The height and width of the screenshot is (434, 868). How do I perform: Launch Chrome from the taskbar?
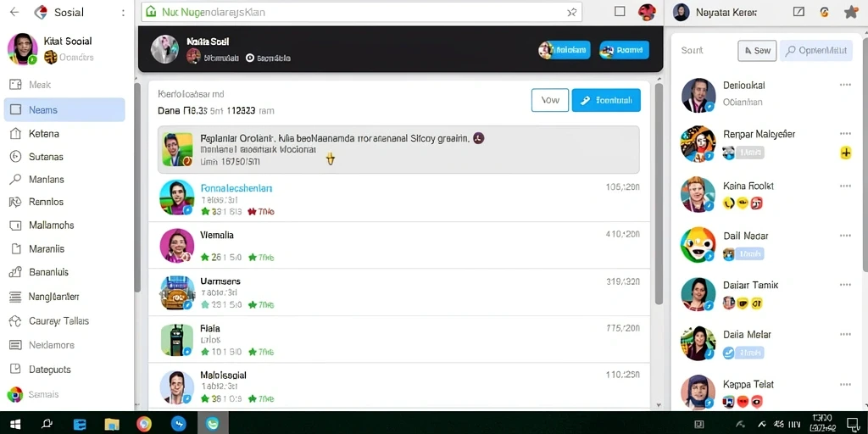(x=144, y=424)
